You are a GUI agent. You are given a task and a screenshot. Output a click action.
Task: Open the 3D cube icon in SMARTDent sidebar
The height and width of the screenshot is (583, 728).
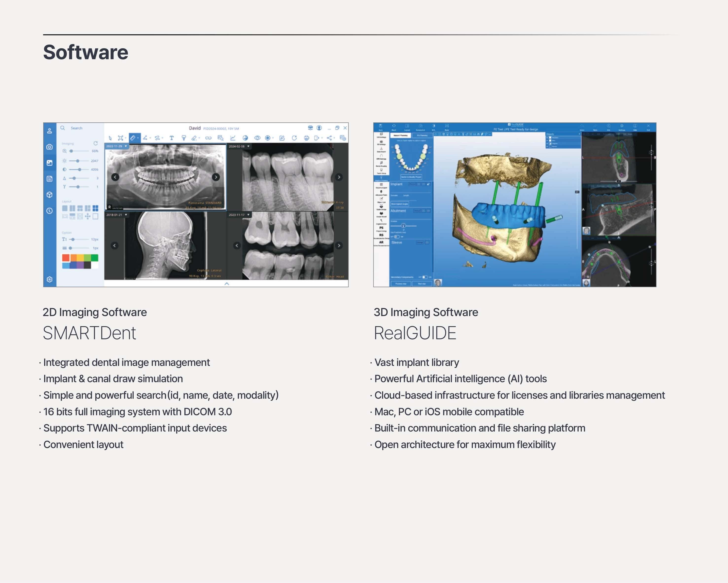coord(50,195)
